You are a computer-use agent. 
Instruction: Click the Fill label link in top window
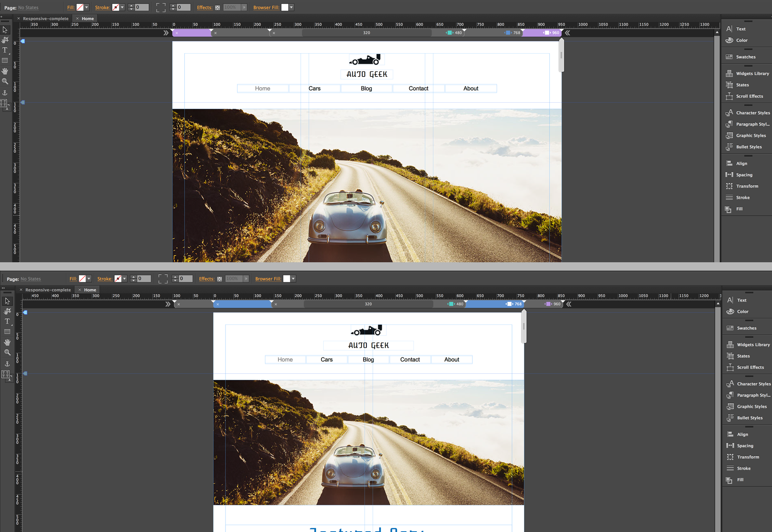[x=71, y=7]
